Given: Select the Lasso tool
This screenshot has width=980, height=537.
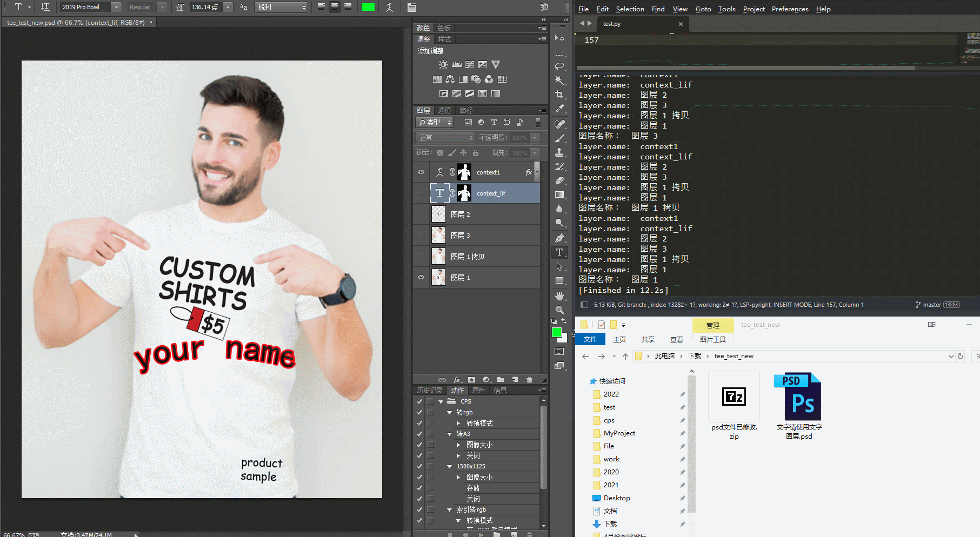Looking at the screenshot, I should pyautogui.click(x=559, y=66).
